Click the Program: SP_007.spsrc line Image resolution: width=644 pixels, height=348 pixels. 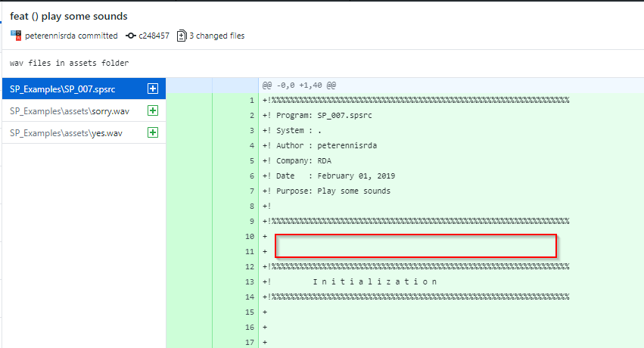click(x=317, y=115)
